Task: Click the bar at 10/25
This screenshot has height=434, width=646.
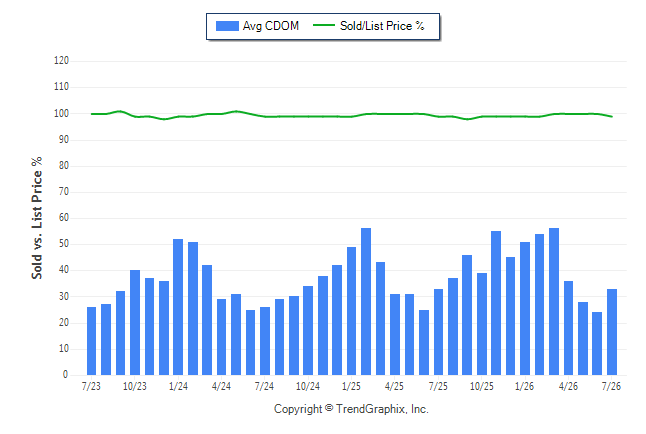Action: (482, 324)
